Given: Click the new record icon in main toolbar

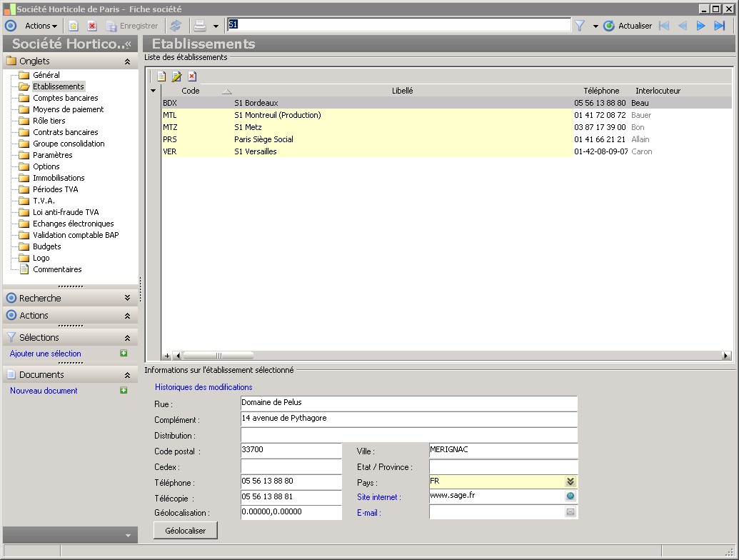Looking at the screenshot, I should [74, 26].
